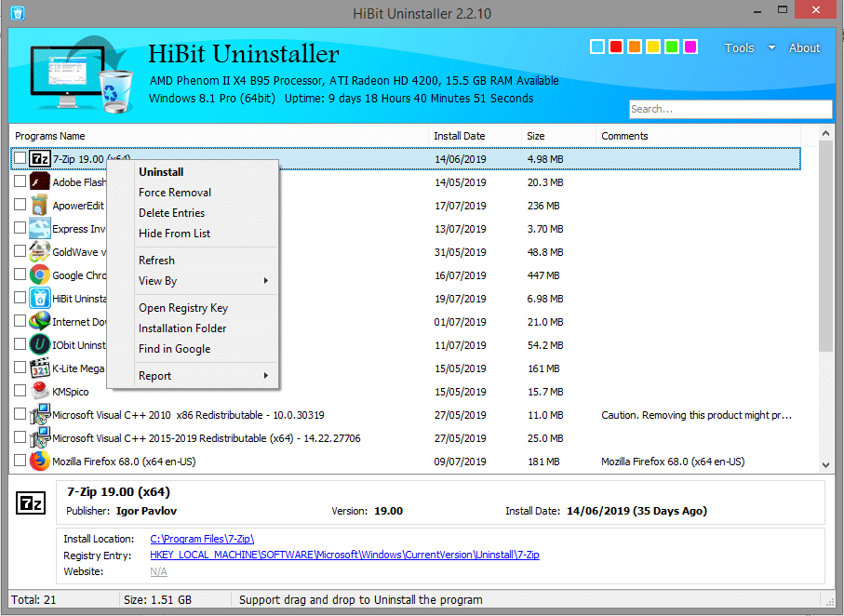Select the green theme color swatch
This screenshot has width=844, height=616.
click(672, 47)
